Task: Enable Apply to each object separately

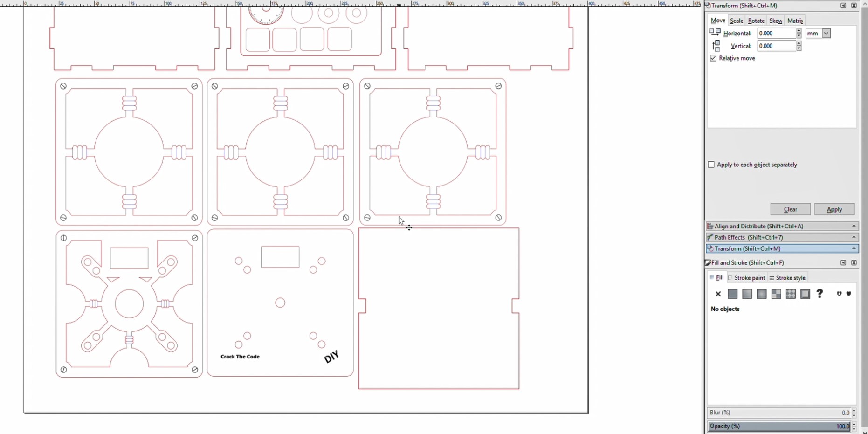Action: point(711,165)
